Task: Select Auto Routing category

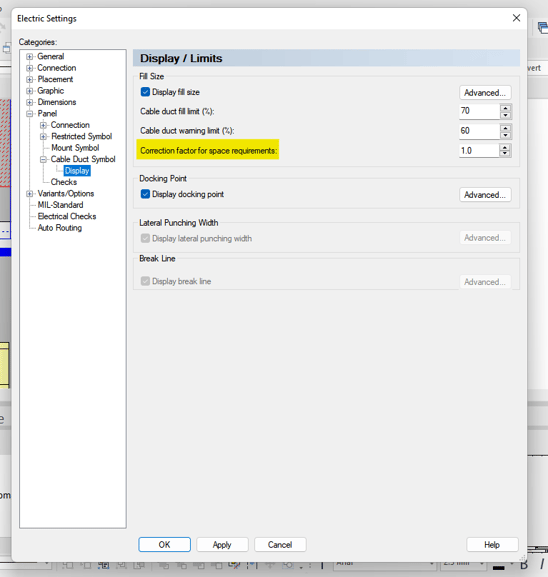Action: (60, 228)
